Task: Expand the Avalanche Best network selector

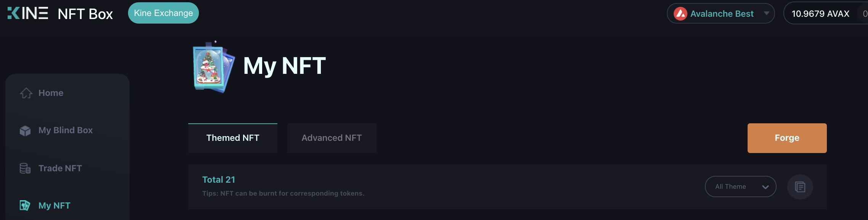Action: [x=721, y=14]
